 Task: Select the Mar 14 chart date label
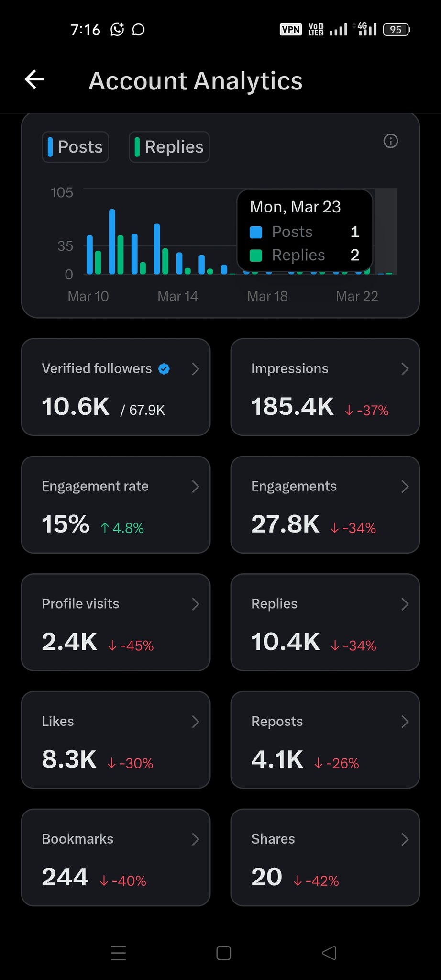coord(177,296)
